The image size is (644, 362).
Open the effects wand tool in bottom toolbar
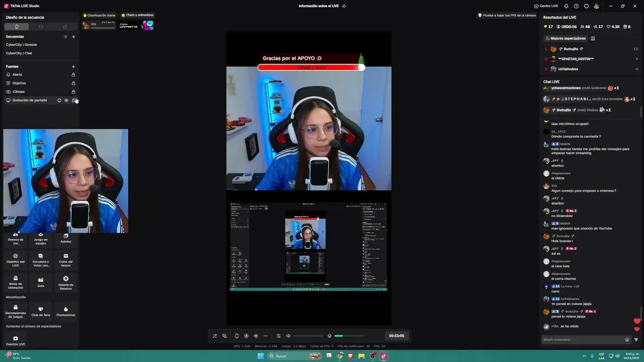coord(215,336)
